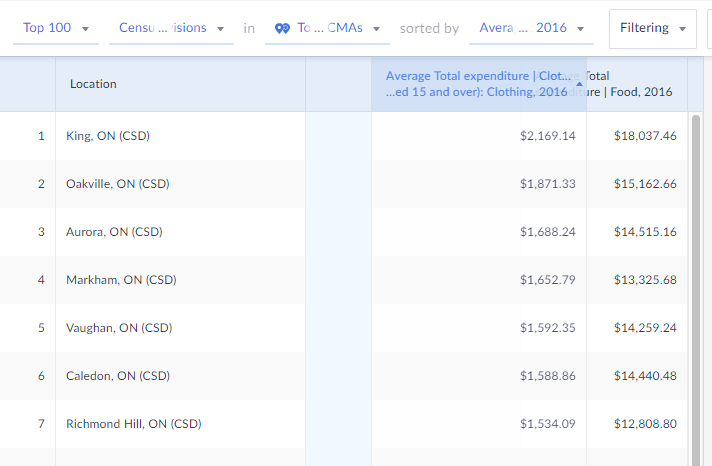Screen dimensions: 712x466
Task: Select Richmond Hill, ON (CSD)
Action: (x=133, y=424)
